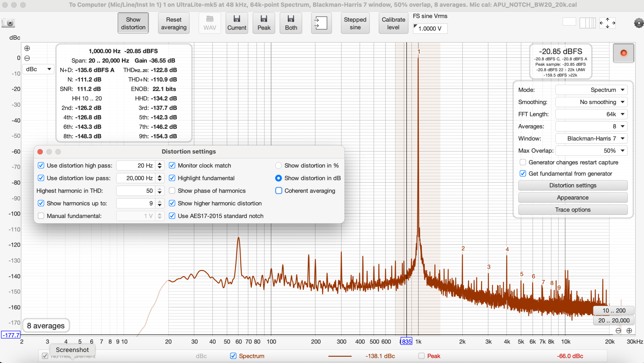Image resolution: width=644 pixels, height=363 pixels.
Task: Adjust Highest harmonic in THD stepper
Action: tap(160, 191)
